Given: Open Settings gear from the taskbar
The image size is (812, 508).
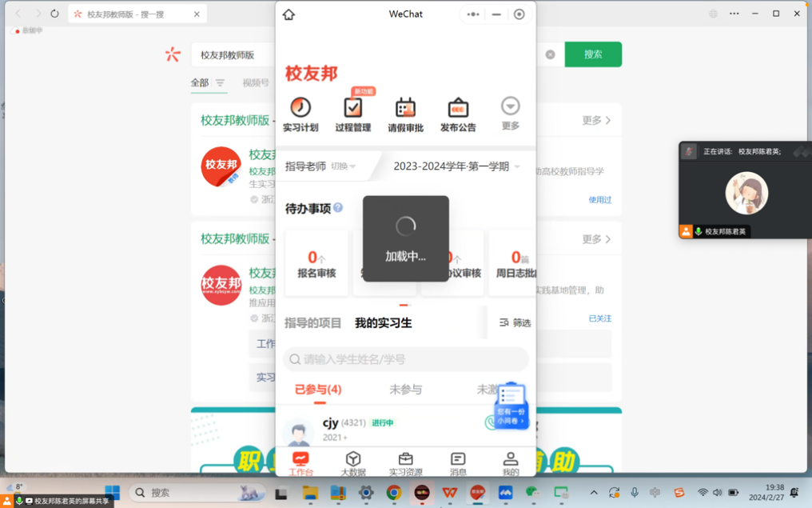Looking at the screenshot, I should click(x=366, y=493).
